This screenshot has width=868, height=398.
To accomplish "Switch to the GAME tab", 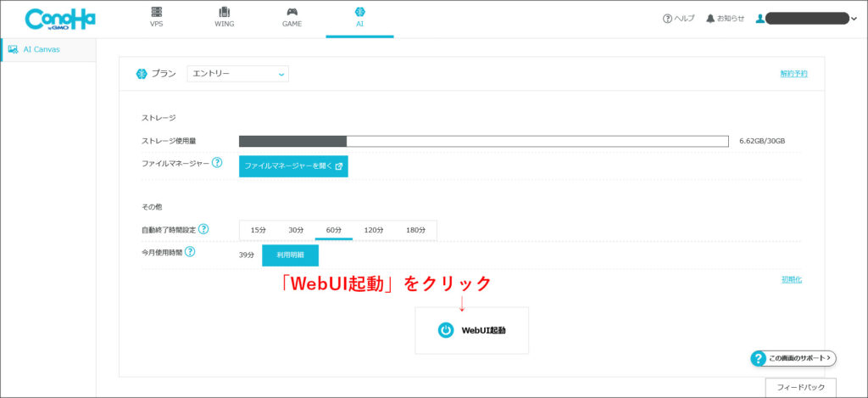I will coord(292,17).
